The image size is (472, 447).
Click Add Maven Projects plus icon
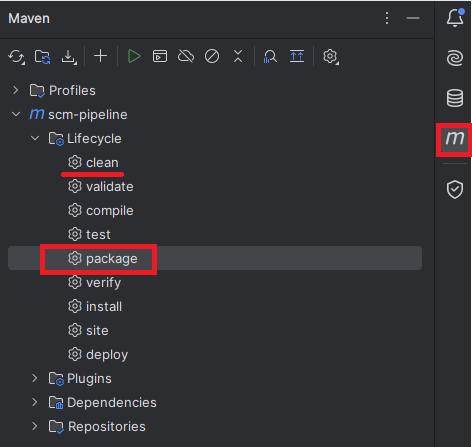click(100, 56)
